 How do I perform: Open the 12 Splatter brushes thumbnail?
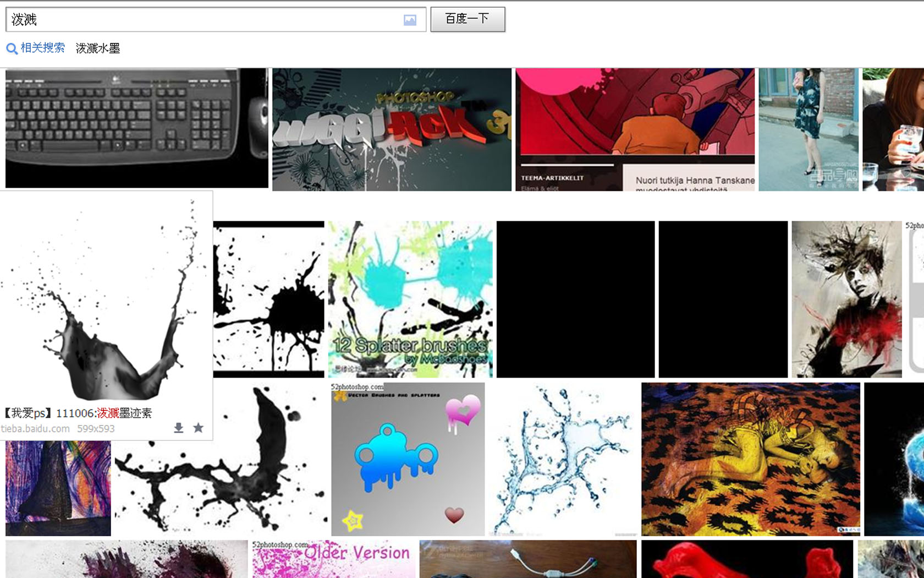[x=410, y=299]
